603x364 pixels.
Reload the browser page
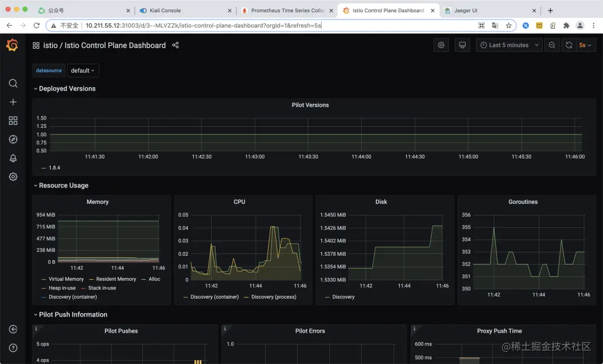[x=36, y=25]
